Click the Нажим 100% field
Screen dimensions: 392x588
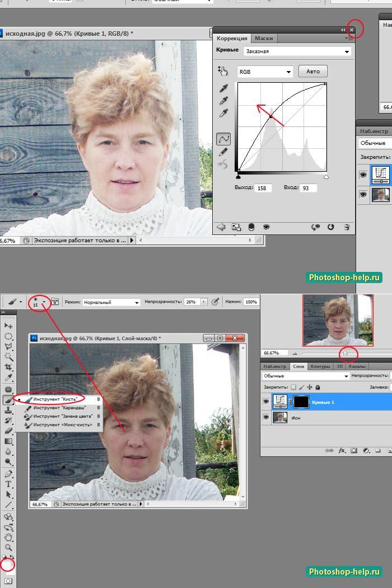pyautogui.click(x=251, y=302)
